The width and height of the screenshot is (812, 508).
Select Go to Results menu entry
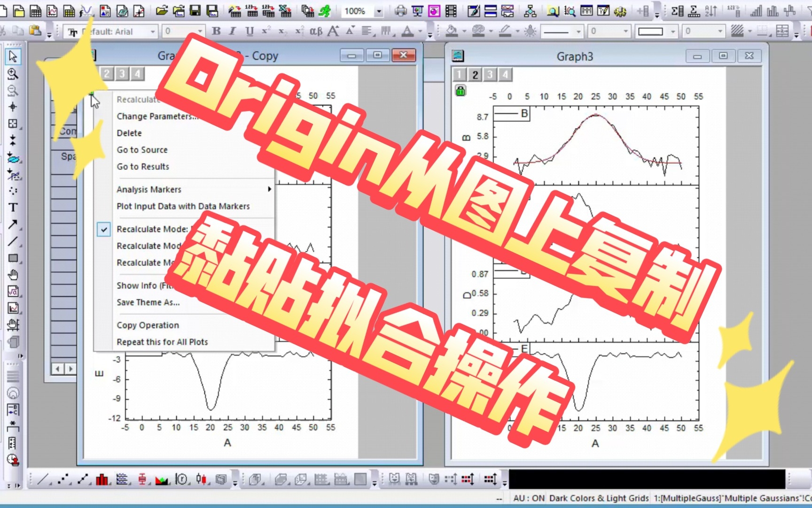click(143, 167)
